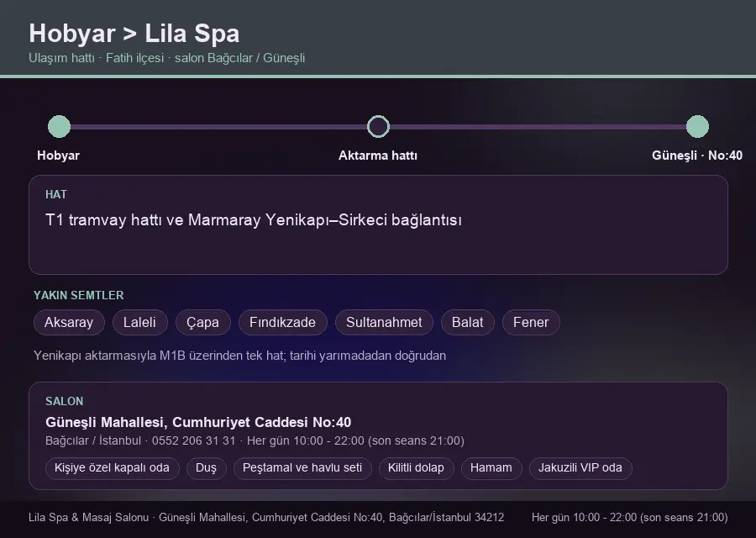Click the Hamam amenity tag
Image resolution: width=756 pixels, height=538 pixels.
pos(491,468)
